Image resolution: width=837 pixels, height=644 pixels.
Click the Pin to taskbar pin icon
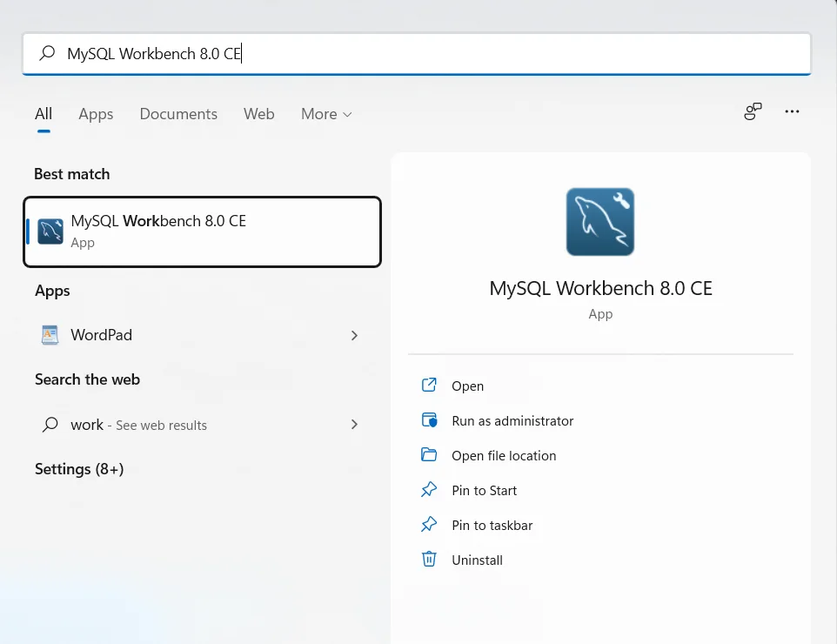point(429,525)
